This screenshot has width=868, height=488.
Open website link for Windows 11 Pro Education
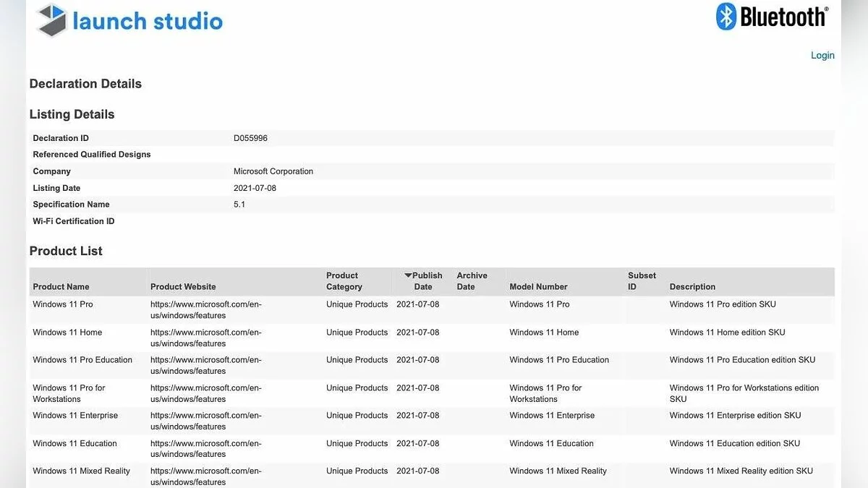[x=206, y=365]
